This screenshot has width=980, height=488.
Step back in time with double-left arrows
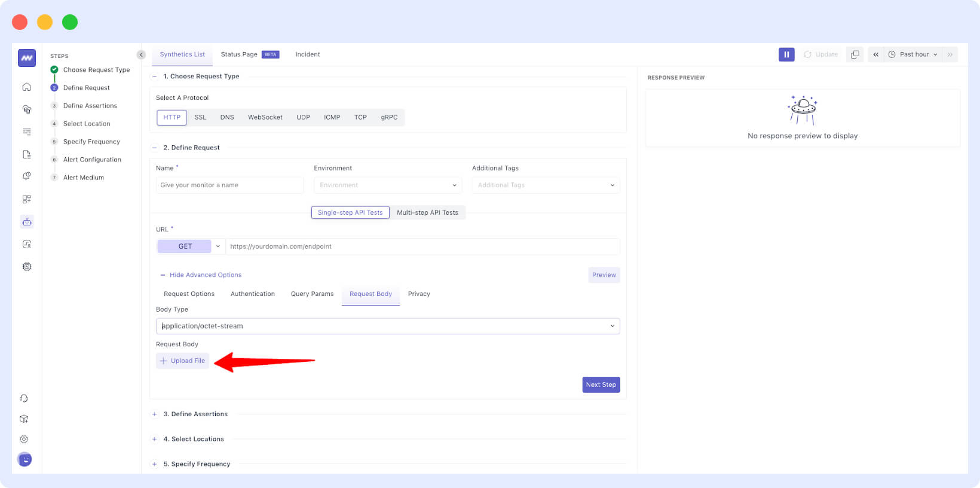pyautogui.click(x=875, y=54)
